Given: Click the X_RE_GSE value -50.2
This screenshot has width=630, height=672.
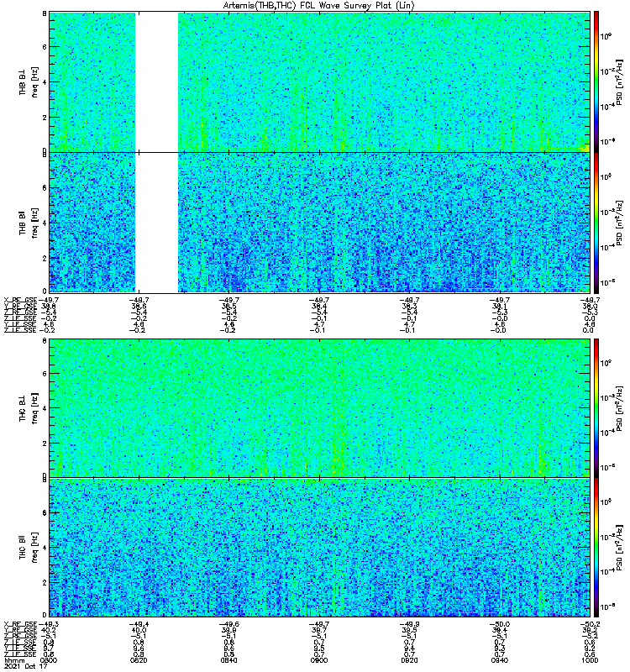Looking at the screenshot, I should [x=590, y=624].
